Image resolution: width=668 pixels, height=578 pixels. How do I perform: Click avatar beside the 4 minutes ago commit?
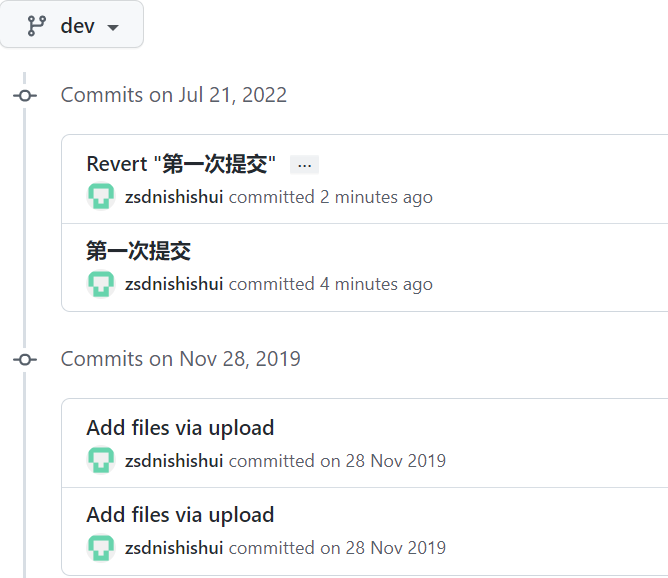tap(101, 284)
